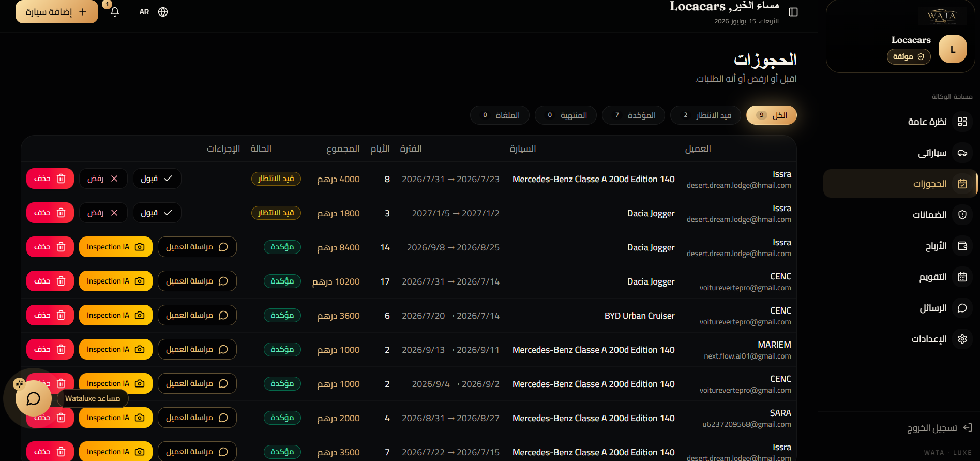This screenshot has height=461, width=980.
Task: Delete the 4000 درهم Mercedes booking
Action: pyautogui.click(x=50, y=179)
